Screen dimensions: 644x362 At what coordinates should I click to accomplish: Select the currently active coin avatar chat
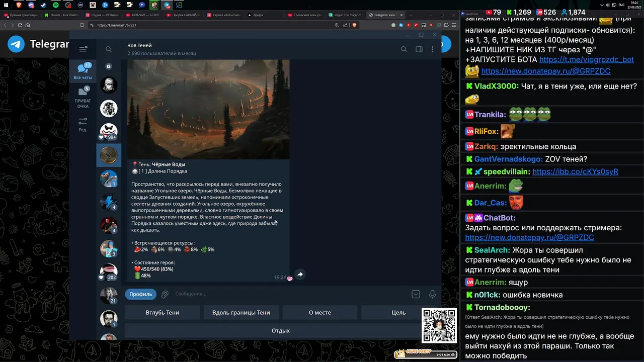(x=109, y=155)
